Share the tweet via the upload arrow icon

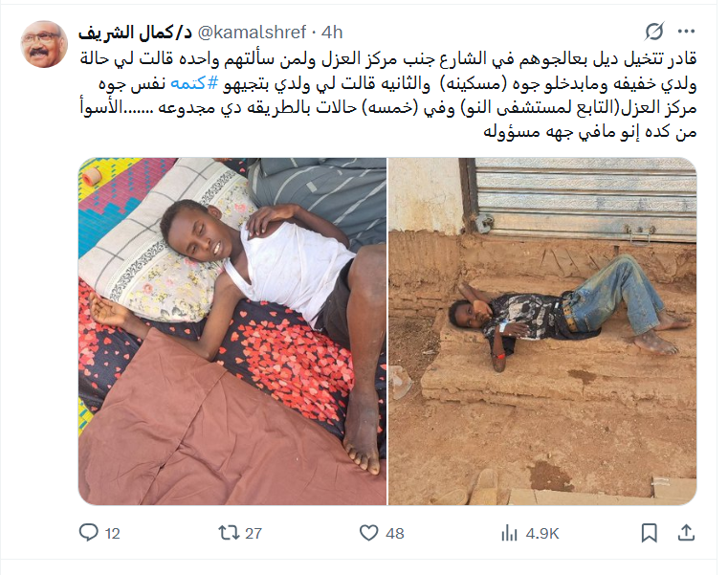[686, 532]
